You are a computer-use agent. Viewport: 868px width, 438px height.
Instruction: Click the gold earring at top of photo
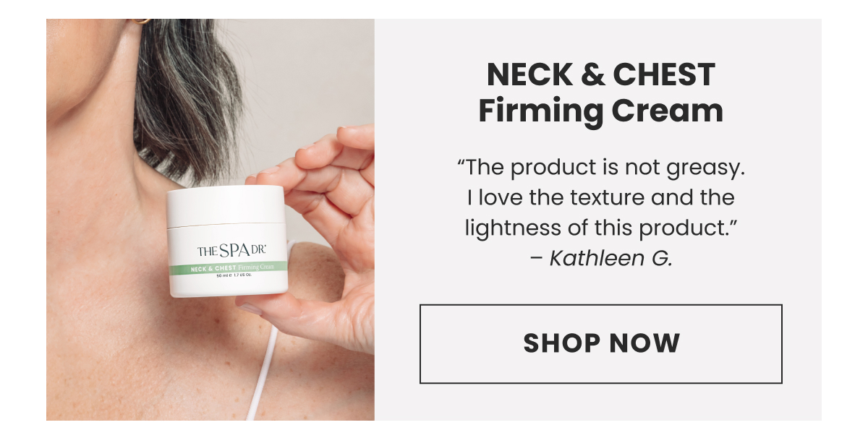pyautogui.click(x=141, y=22)
